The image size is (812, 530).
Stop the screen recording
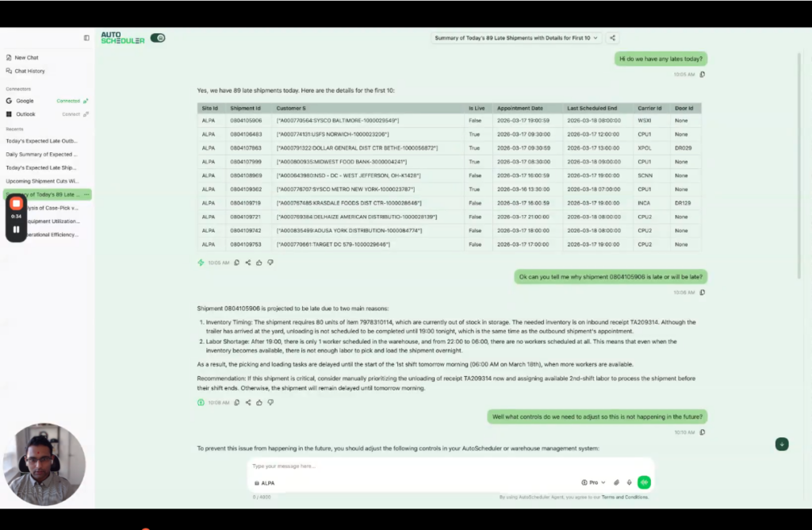coord(16,202)
